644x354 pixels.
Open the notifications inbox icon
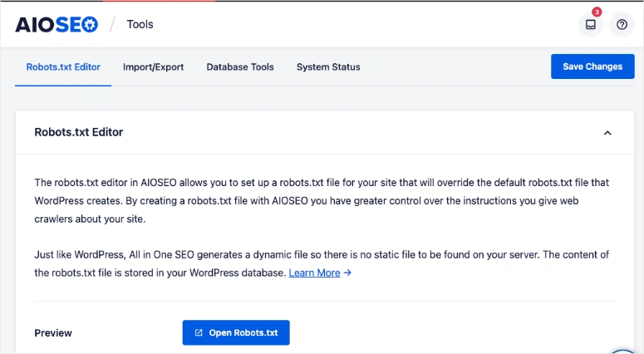coord(590,25)
